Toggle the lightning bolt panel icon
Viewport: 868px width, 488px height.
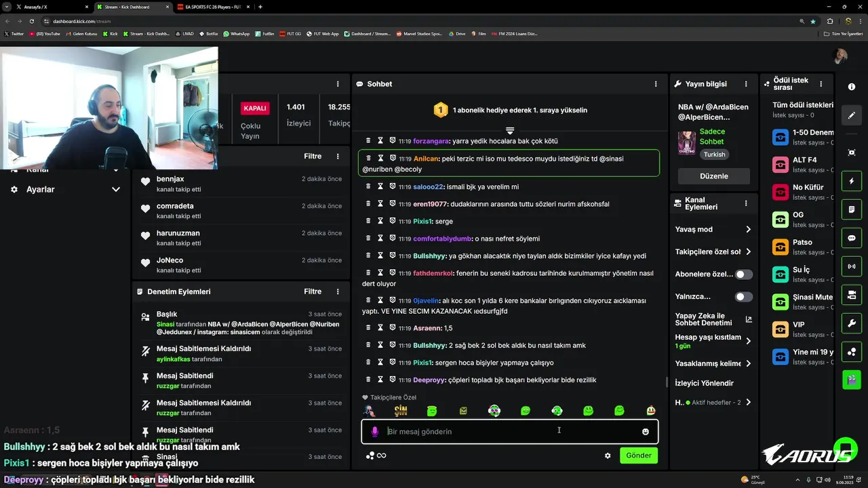852,182
